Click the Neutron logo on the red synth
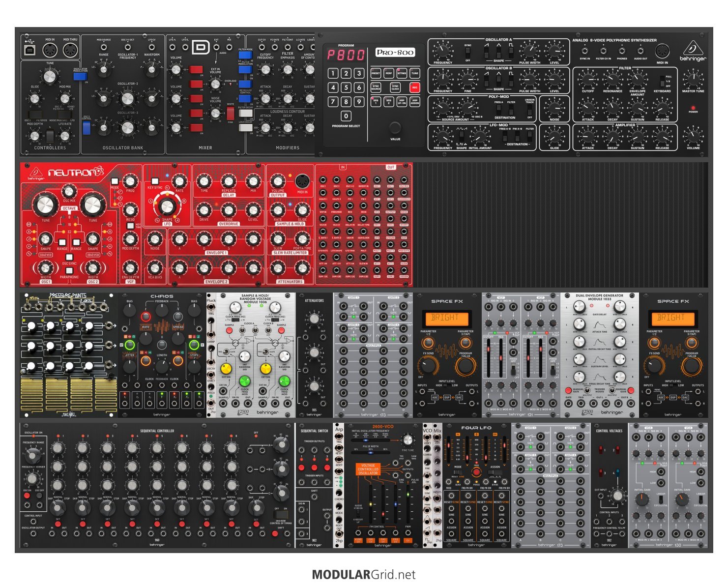The height and width of the screenshot is (585, 728). (x=76, y=172)
